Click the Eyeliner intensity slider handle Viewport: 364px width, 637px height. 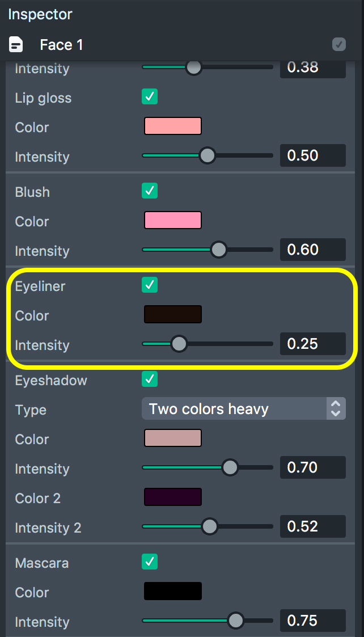pyautogui.click(x=179, y=344)
